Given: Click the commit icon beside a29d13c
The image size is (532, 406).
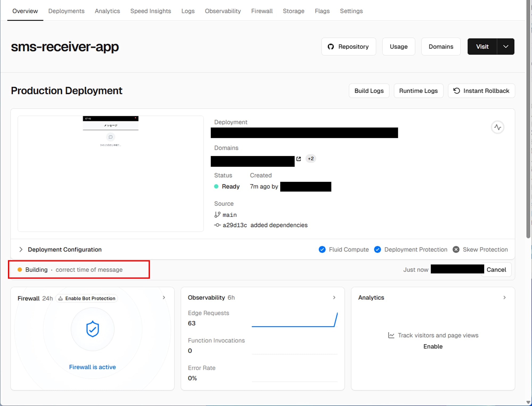Looking at the screenshot, I should pos(217,225).
